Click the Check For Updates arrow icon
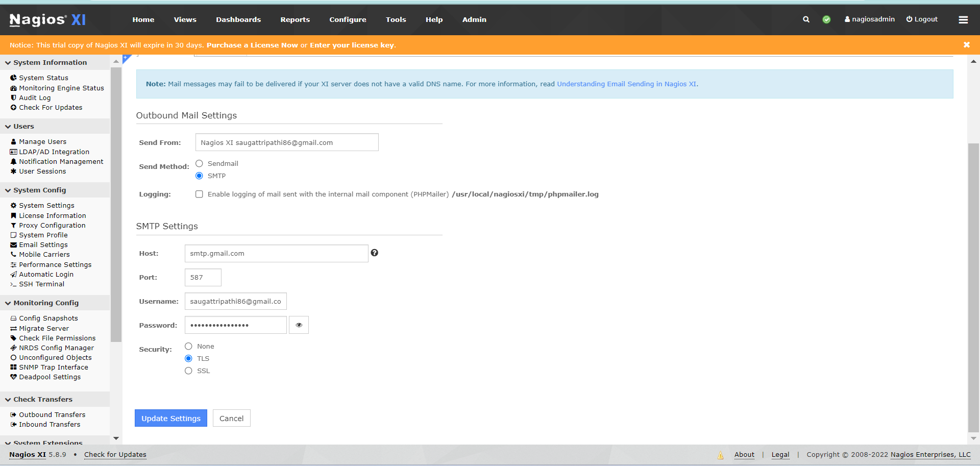The image size is (980, 466). [x=13, y=107]
